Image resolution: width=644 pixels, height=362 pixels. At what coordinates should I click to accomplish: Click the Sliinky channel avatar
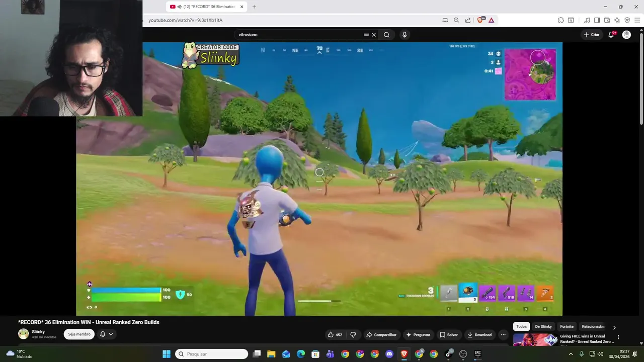pyautogui.click(x=23, y=334)
